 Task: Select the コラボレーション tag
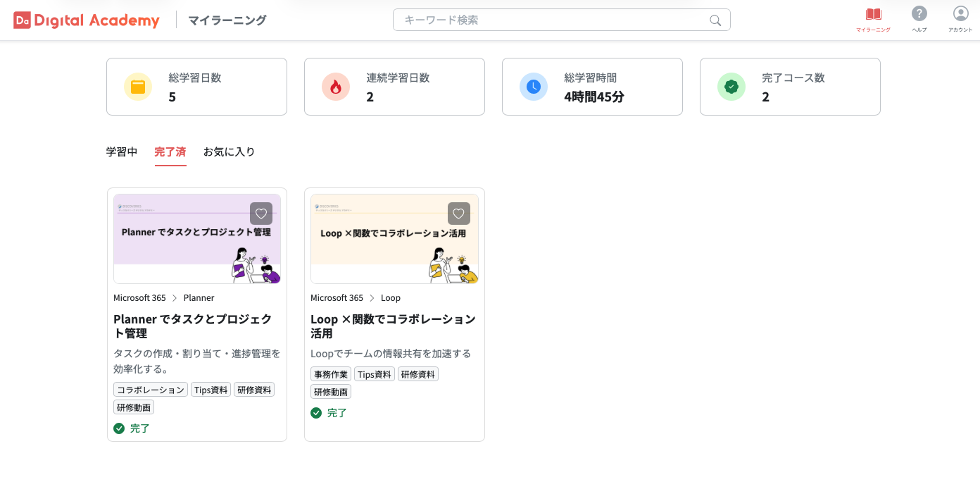click(x=151, y=390)
